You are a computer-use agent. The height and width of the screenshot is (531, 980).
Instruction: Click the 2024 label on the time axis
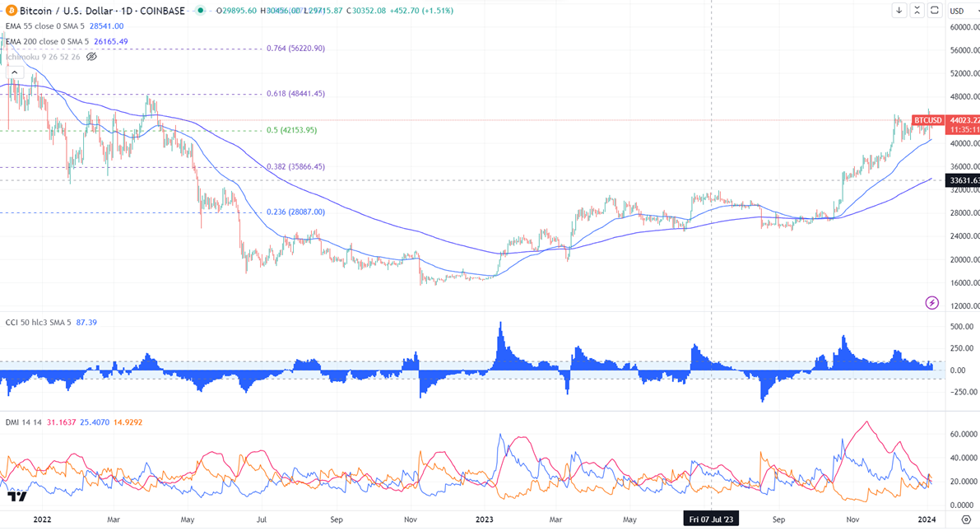(x=927, y=519)
